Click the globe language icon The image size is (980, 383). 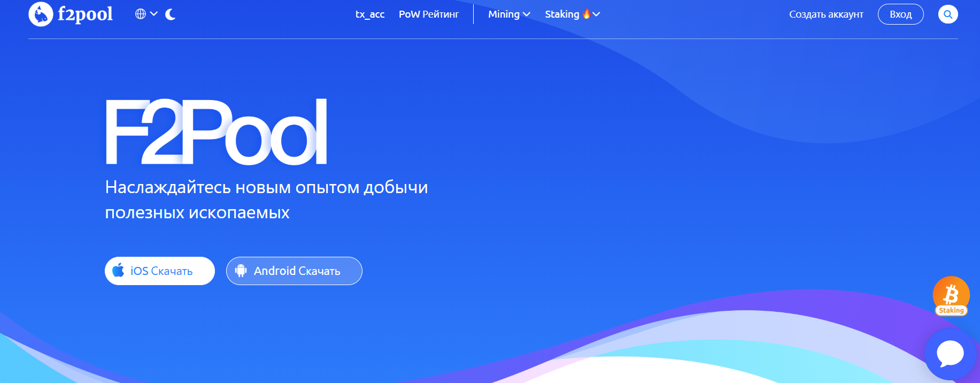click(x=141, y=14)
